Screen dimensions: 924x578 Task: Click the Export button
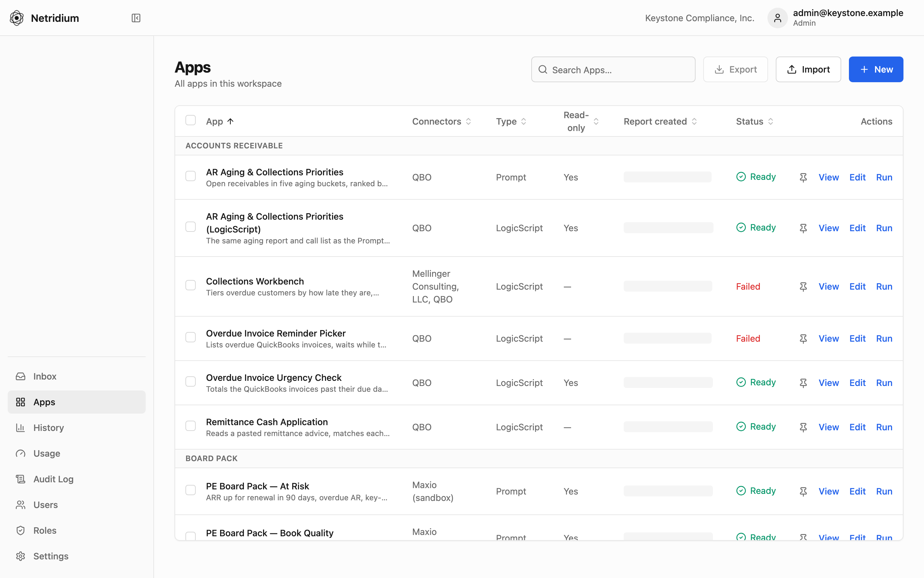pyautogui.click(x=735, y=70)
